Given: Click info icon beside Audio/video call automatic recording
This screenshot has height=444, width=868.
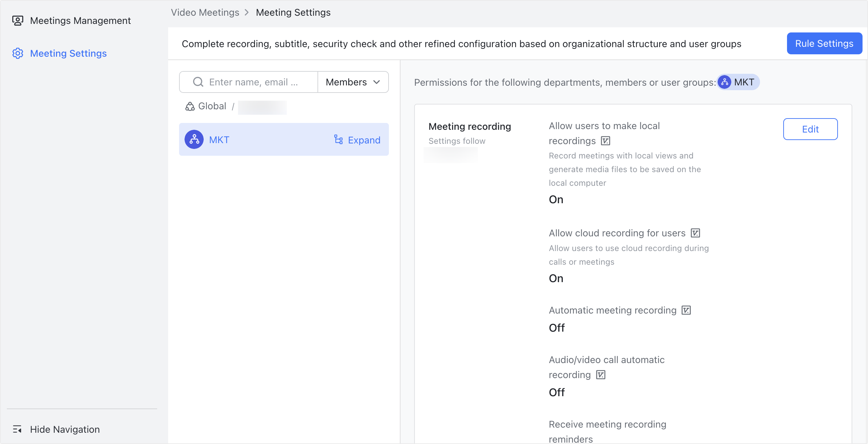Looking at the screenshot, I should pos(601,375).
